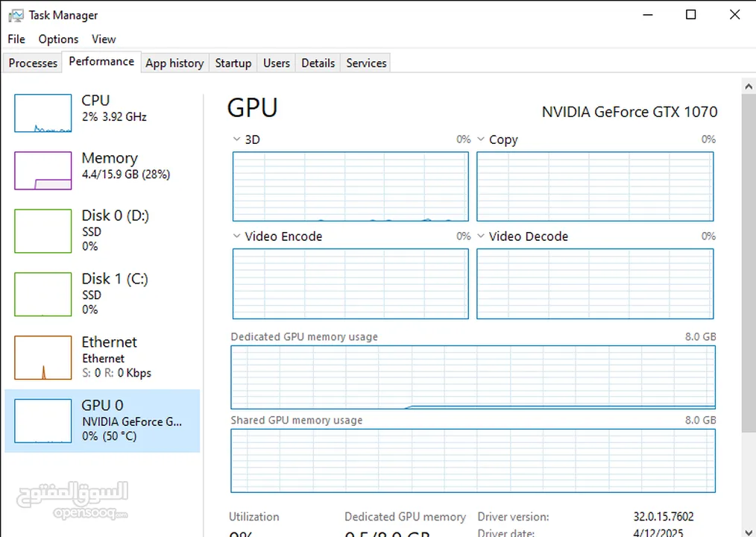Viewport: 756px width, 537px height.
Task: Select the Ethernet mini graph thumbnail
Action: tap(43, 357)
